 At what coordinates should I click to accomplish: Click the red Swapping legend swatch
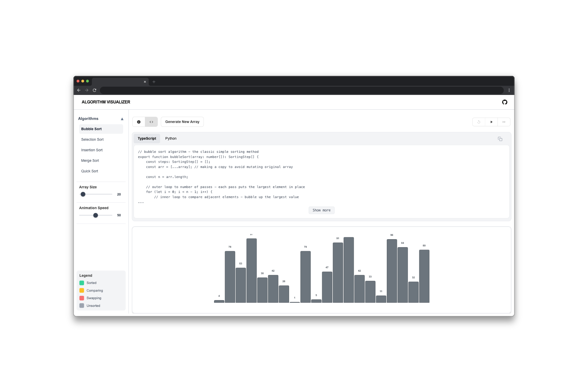(x=82, y=298)
